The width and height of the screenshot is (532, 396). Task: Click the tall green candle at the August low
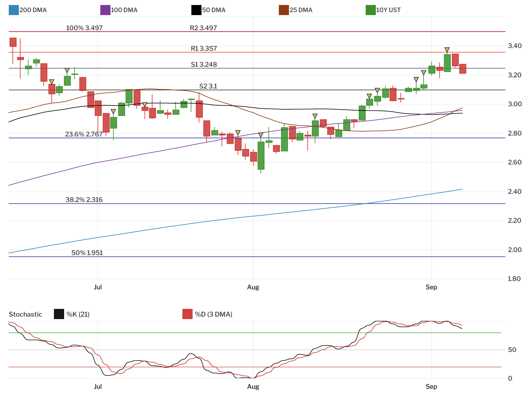point(261,155)
